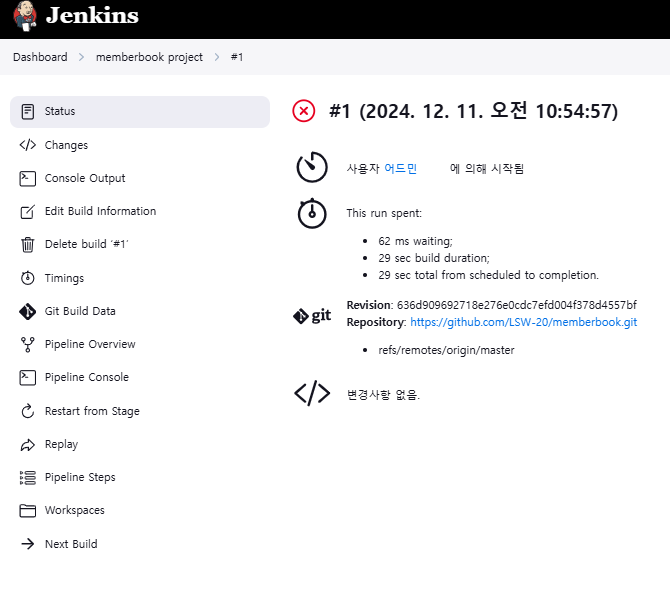Select the Status sidebar item
This screenshot has height=593, width=670.
coord(140,112)
